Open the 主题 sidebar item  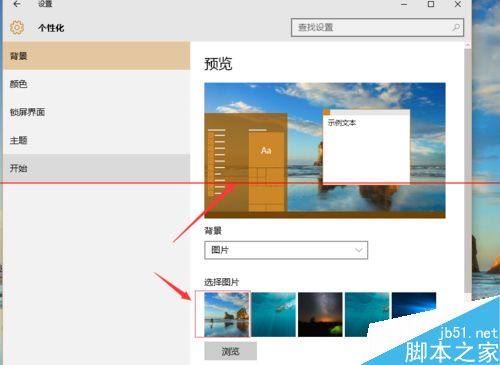96,140
